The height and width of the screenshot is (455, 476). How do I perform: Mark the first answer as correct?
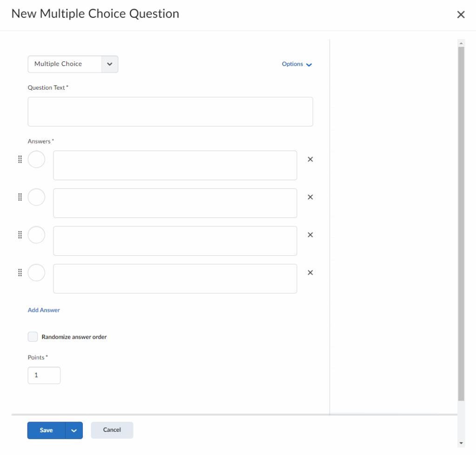point(36,159)
